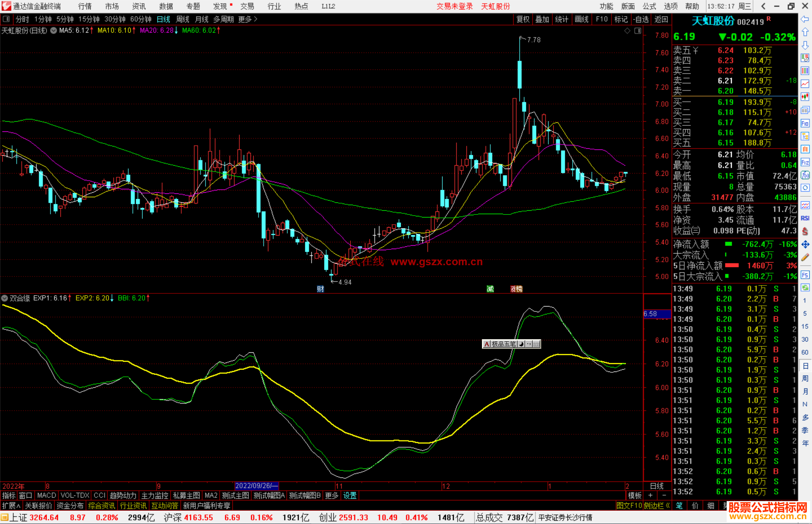This screenshot has height=524, width=812.
Task: Click the 2022/09/26 date marker on timeline
Action: coord(256,486)
